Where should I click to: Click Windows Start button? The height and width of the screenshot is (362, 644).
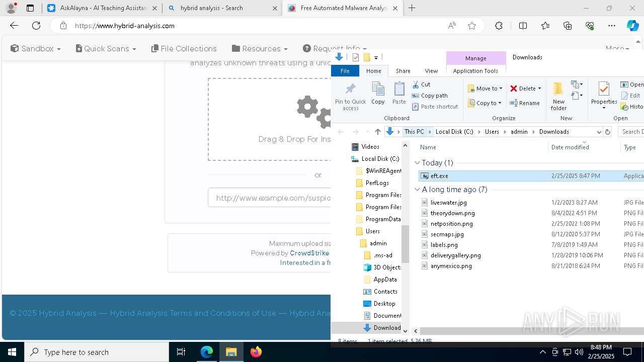[12, 352]
